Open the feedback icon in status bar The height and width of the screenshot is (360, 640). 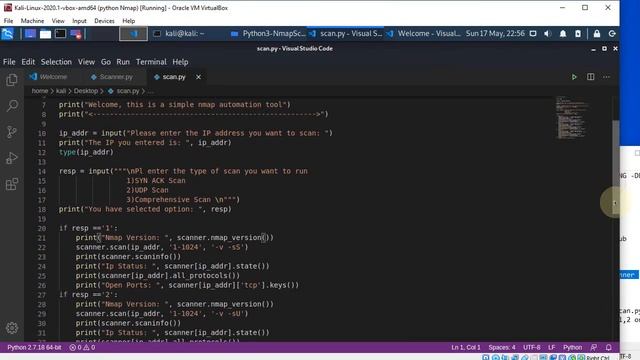pos(593,347)
